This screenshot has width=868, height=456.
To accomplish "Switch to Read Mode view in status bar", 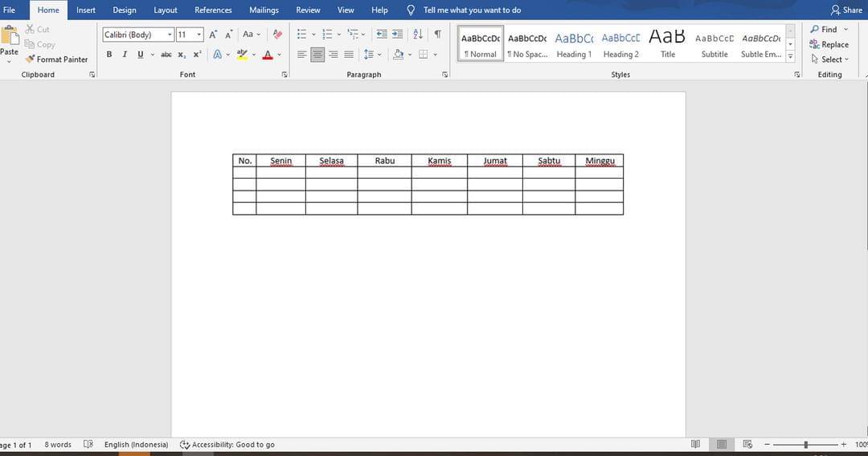I will click(x=695, y=445).
